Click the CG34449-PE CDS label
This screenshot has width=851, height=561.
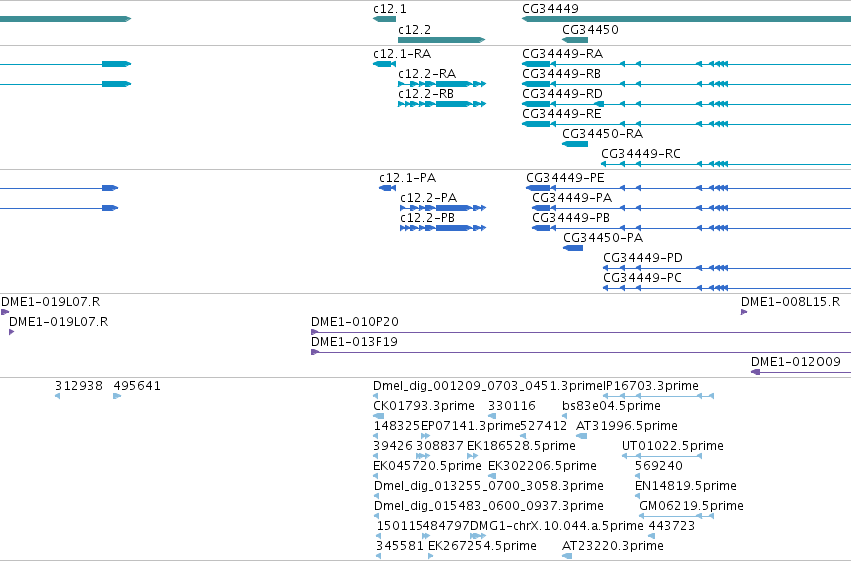tap(565, 178)
